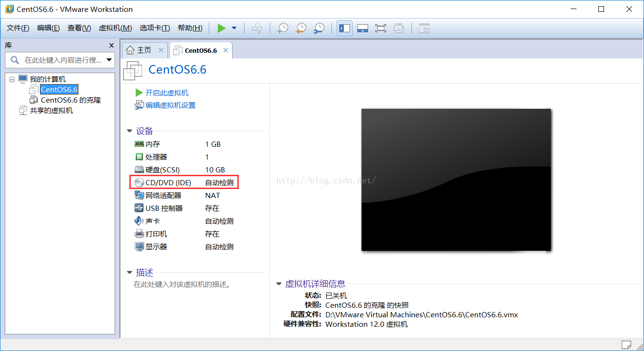Enter full screen mode
Screen dimensions: 644x351
[381, 28]
